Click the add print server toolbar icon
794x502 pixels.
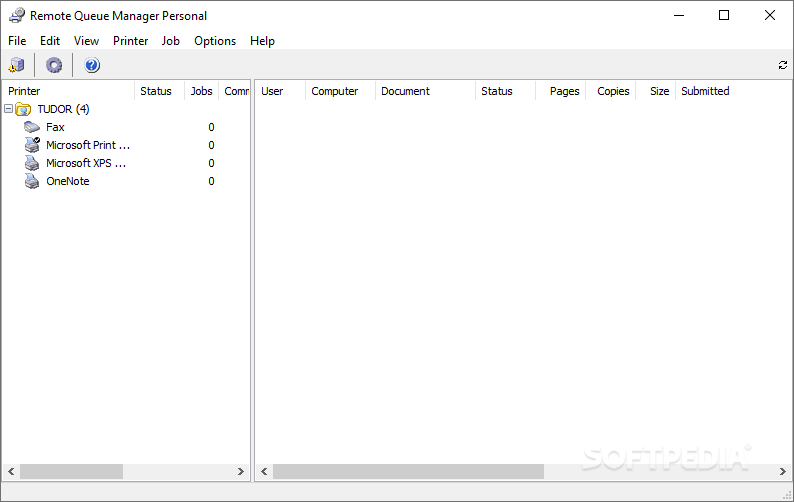17,65
